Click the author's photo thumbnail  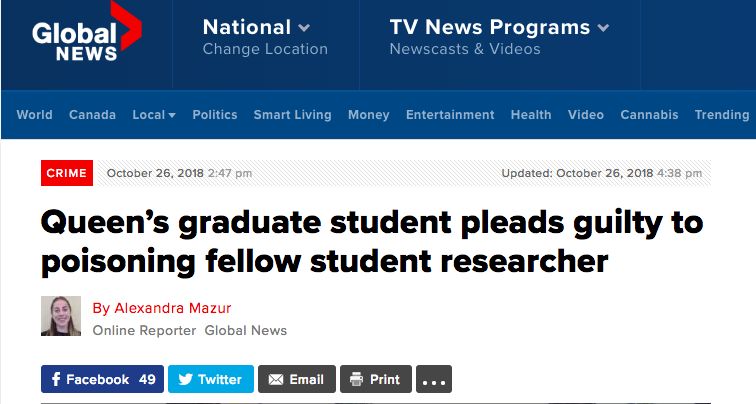tap(61, 316)
